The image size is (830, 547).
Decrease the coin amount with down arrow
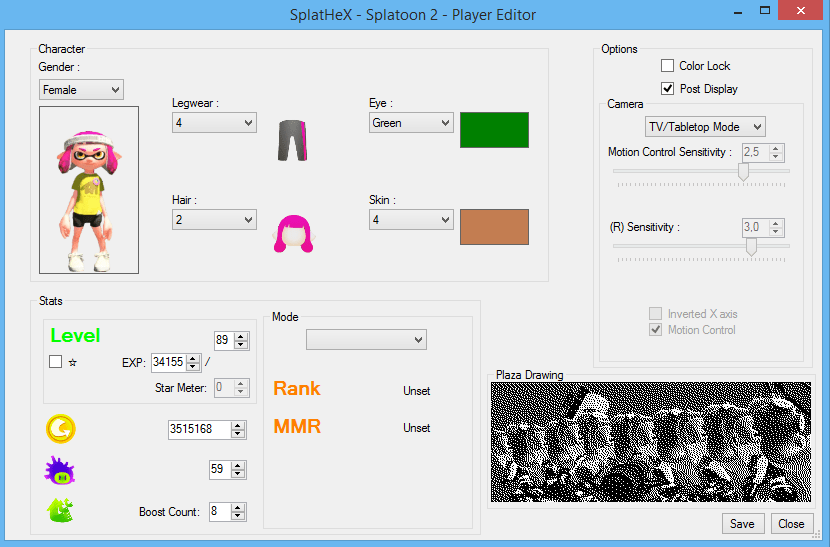coord(238,433)
